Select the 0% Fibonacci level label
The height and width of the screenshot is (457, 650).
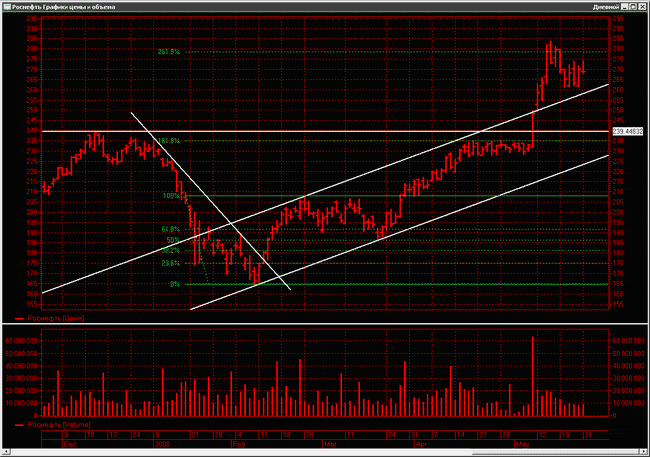pos(175,284)
